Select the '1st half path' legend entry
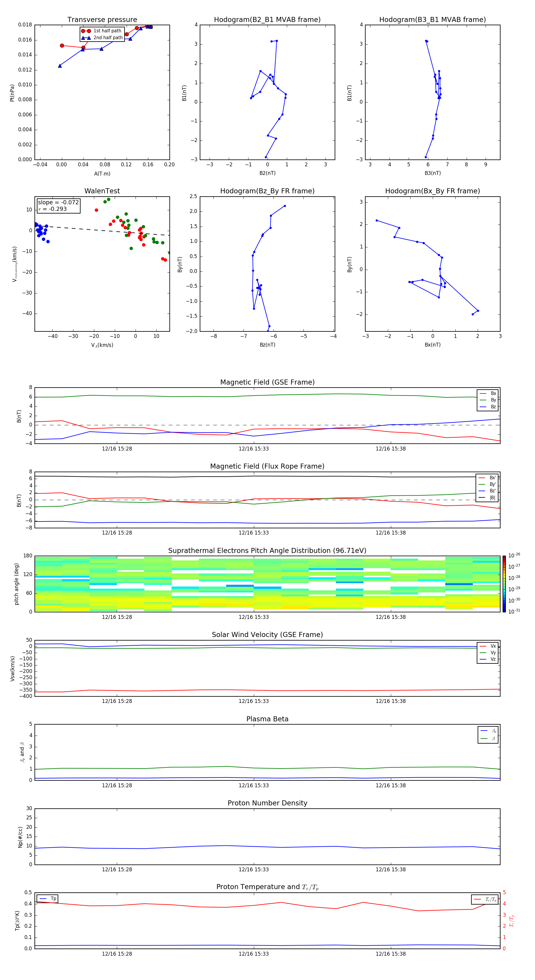This screenshot has width=535, height=980. pyautogui.click(x=102, y=31)
